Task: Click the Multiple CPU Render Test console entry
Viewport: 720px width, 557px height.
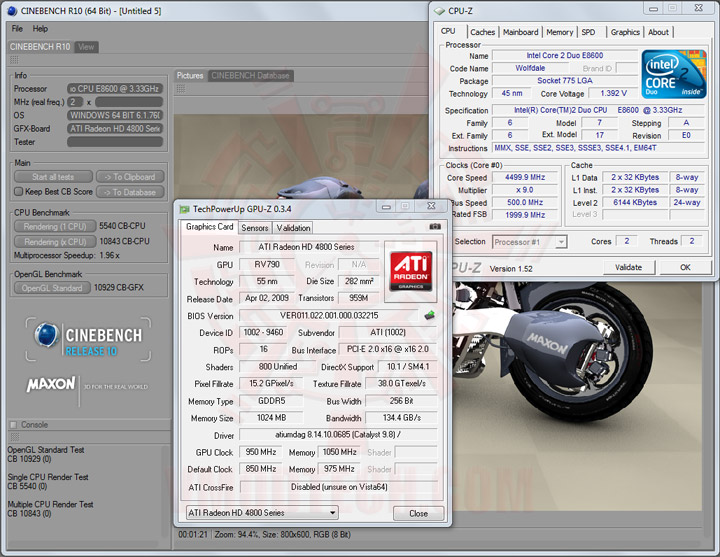Action: pos(50,509)
